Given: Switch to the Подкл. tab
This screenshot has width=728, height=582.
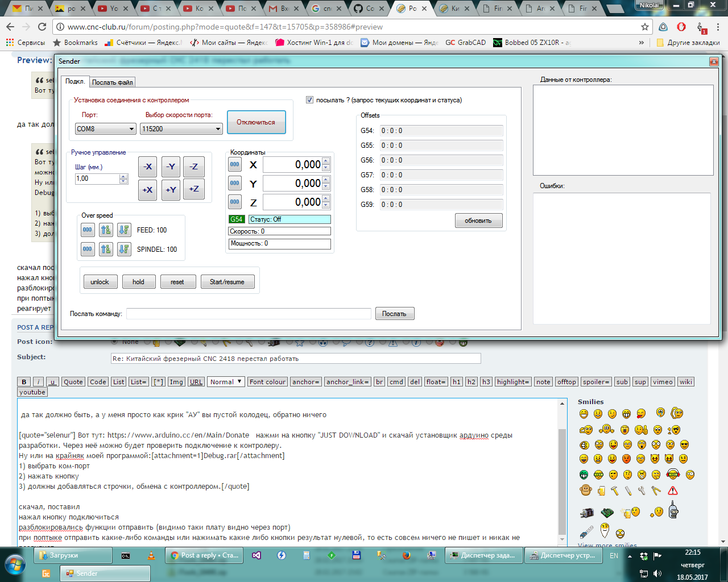Looking at the screenshot, I should [75, 81].
